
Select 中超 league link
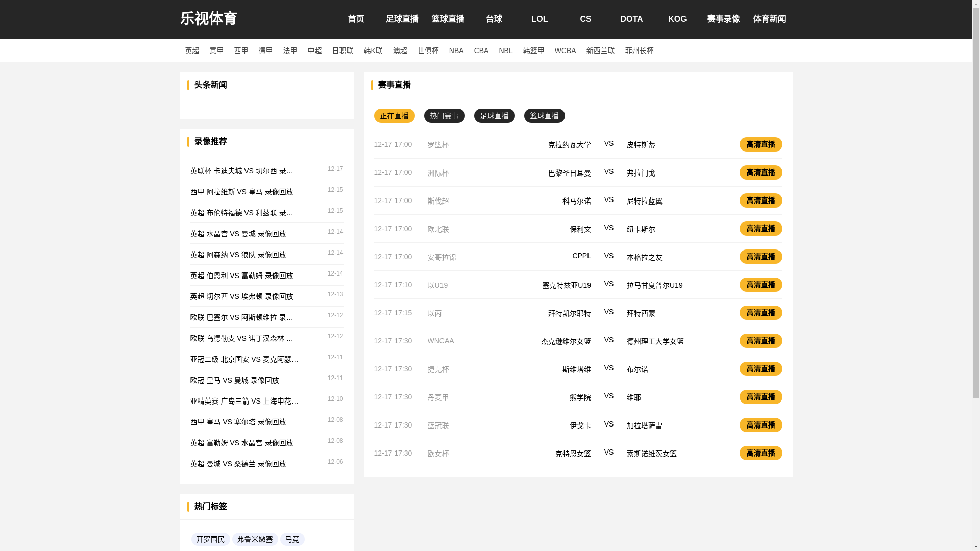click(x=315, y=51)
